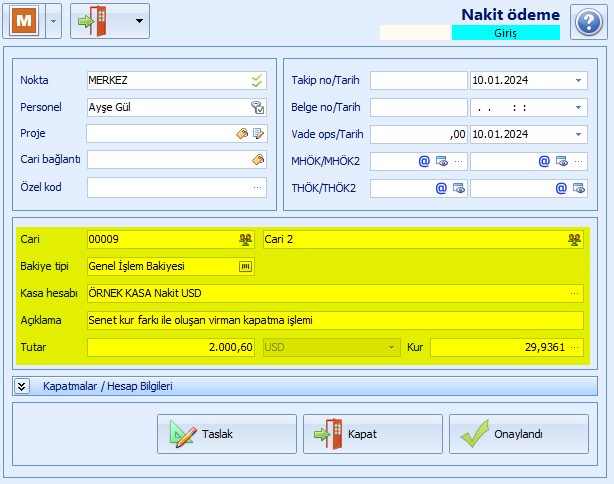Click the people icon in Cari 00009 field
614x484 pixels.
point(246,239)
